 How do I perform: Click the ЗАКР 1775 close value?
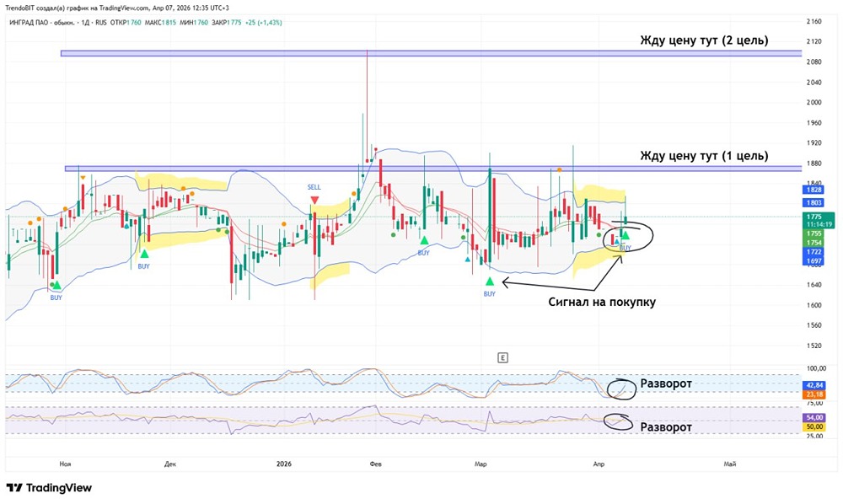(x=226, y=23)
